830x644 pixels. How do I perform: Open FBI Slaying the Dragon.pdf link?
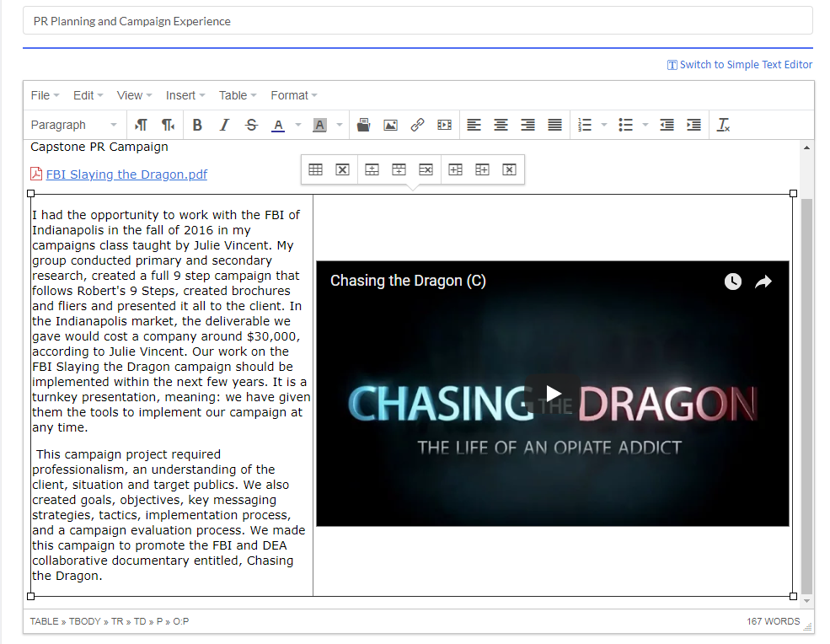pos(126,174)
